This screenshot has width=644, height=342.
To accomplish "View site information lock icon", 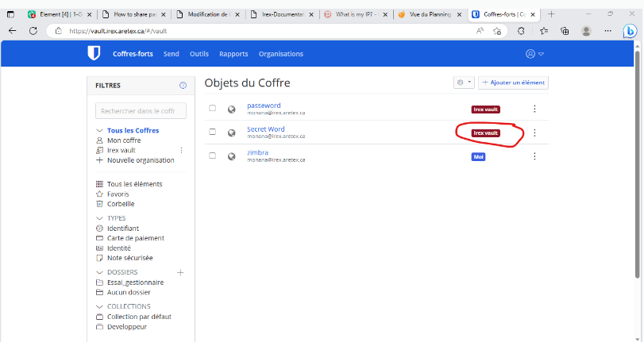I will pyautogui.click(x=59, y=31).
